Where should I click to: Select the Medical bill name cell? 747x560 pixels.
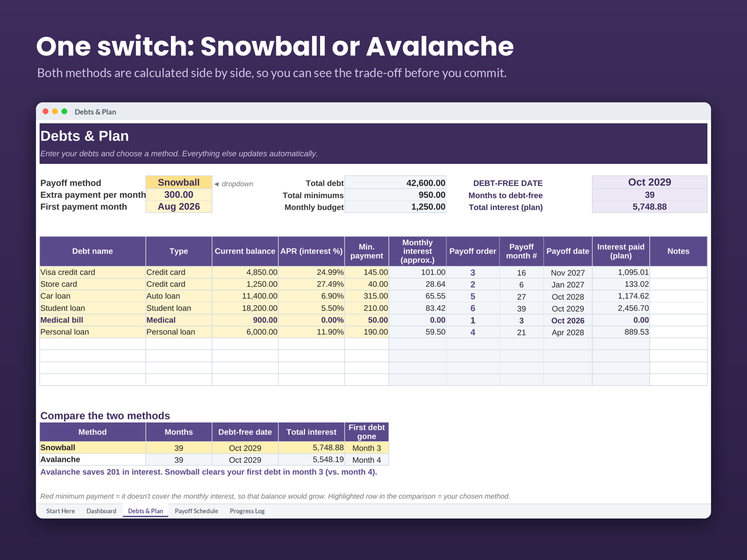pos(92,320)
